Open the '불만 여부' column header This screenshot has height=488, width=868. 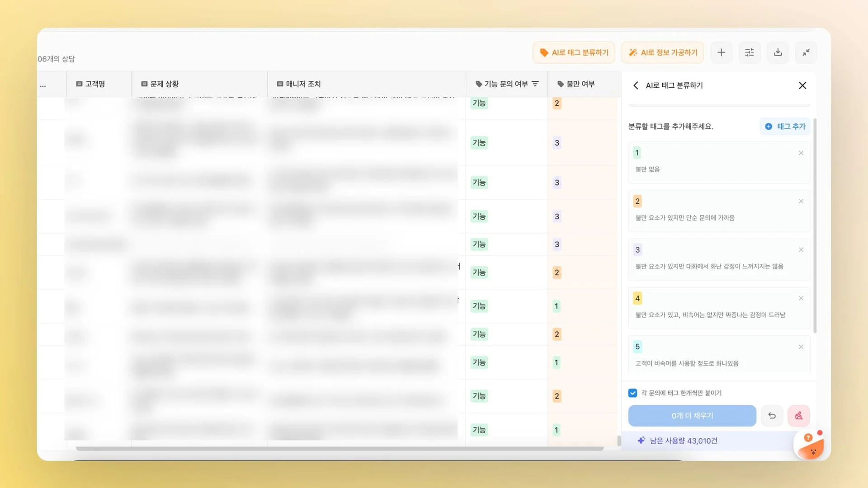tap(580, 84)
